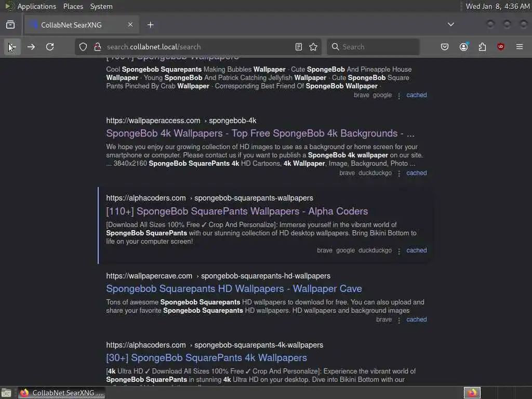List all tabs with the chevron

(x=450, y=24)
